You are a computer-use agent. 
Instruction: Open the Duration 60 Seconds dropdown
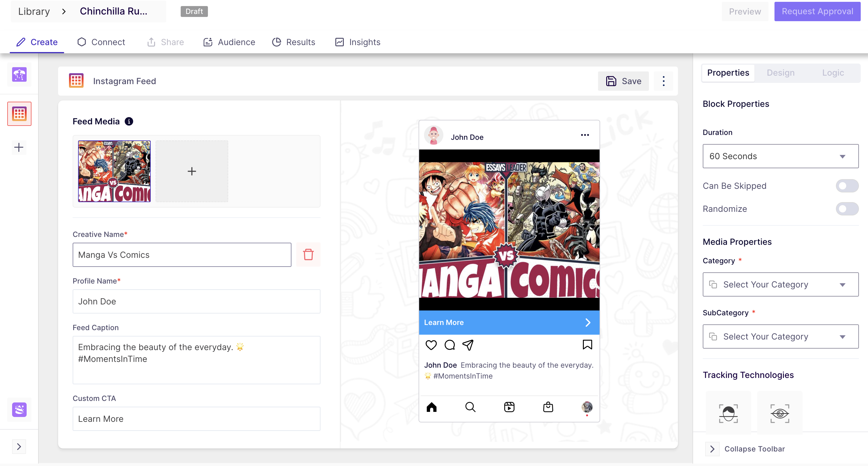tap(781, 156)
